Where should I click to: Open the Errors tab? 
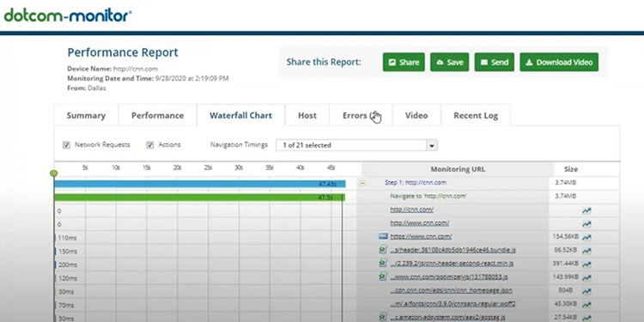[361, 115]
